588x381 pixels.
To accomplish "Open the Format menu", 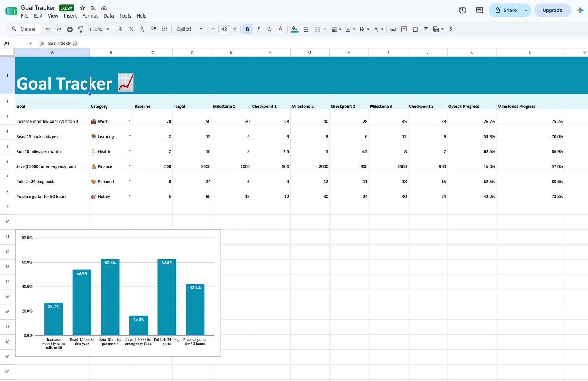I will (x=90, y=16).
